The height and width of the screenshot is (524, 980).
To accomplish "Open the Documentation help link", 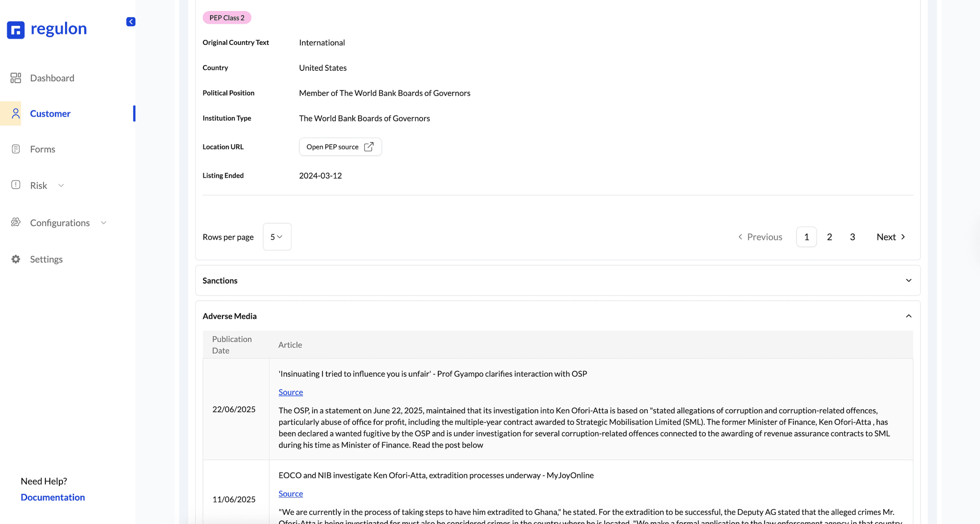I will pyautogui.click(x=53, y=497).
